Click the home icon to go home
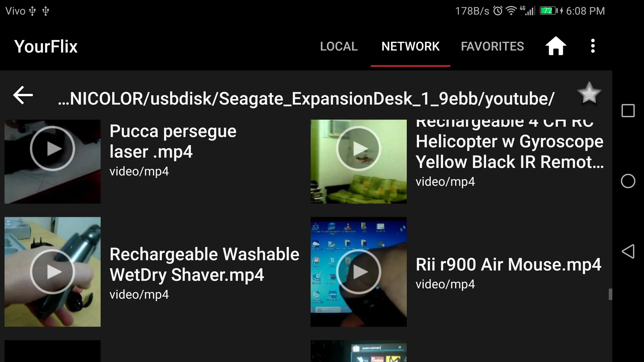This screenshot has width=644, height=362. pos(556,46)
